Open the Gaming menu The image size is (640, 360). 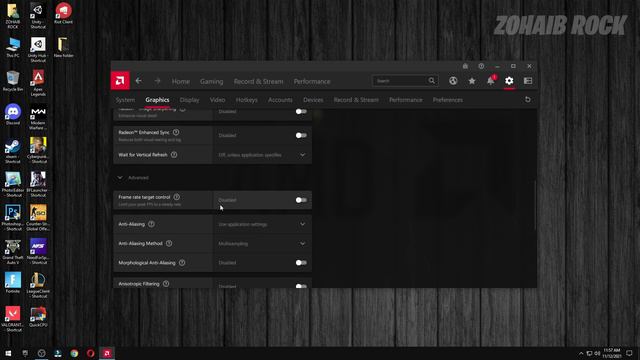click(211, 81)
